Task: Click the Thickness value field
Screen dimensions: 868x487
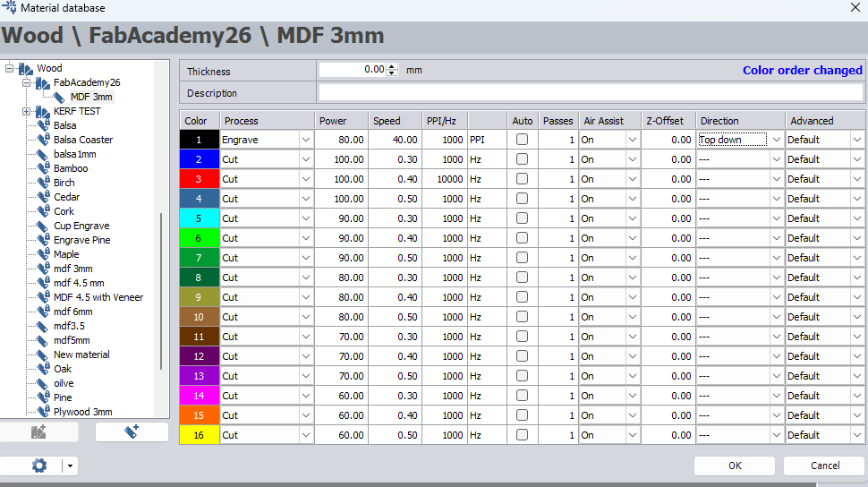Action: coord(353,69)
